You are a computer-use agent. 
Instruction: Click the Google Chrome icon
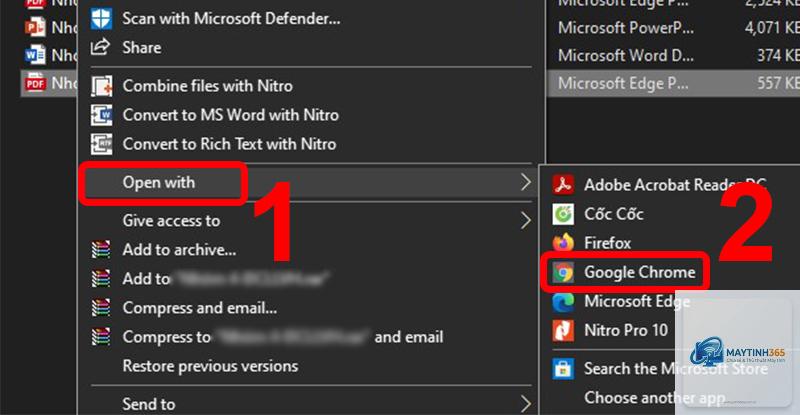pyautogui.click(x=563, y=272)
